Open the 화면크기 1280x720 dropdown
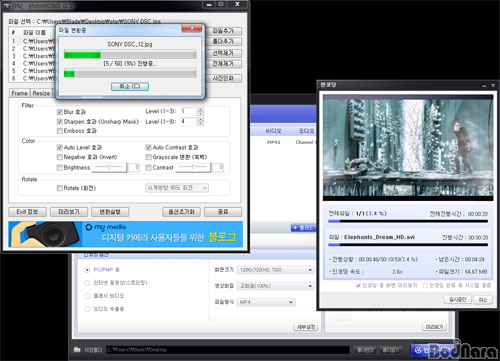 click(275, 270)
